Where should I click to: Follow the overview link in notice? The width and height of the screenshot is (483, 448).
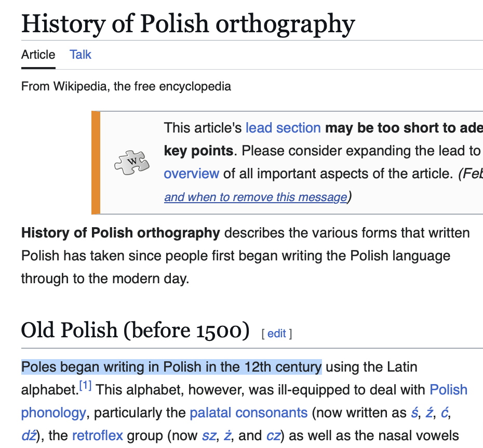click(191, 174)
